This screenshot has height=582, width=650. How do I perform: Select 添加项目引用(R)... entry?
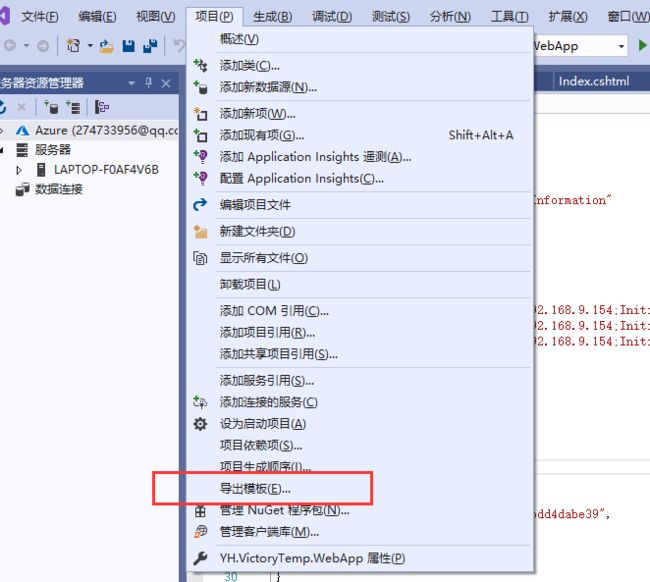360,332
